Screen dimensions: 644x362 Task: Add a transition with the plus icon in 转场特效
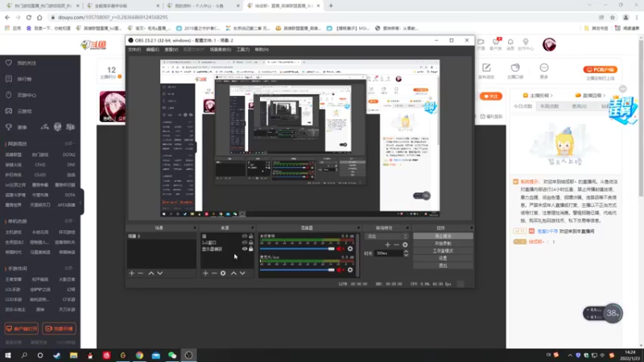(x=387, y=245)
